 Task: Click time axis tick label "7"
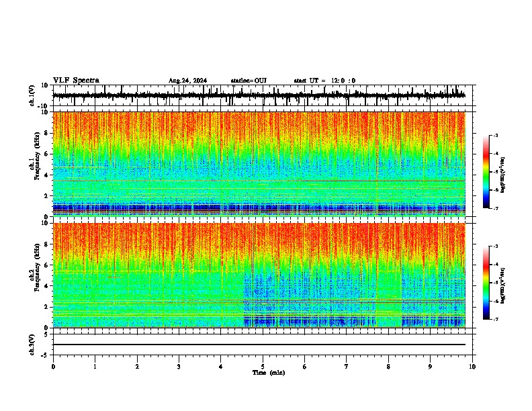click(x=347, y=367)
